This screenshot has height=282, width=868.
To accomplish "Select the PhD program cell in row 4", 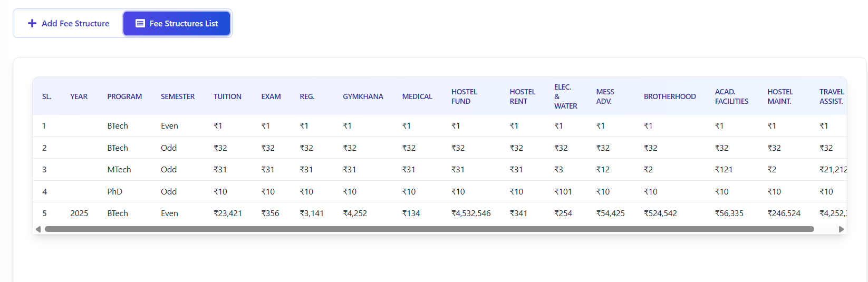I will [x=115, y=192].
